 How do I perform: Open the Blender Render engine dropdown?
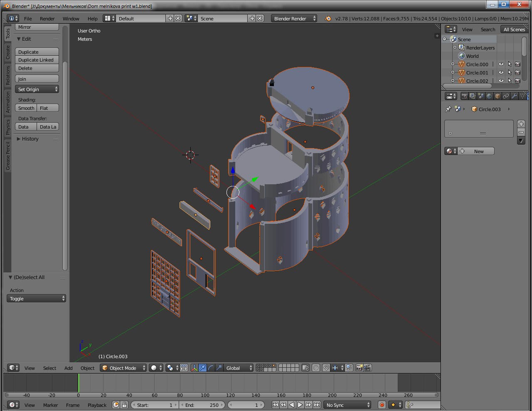tap(294, 18)
